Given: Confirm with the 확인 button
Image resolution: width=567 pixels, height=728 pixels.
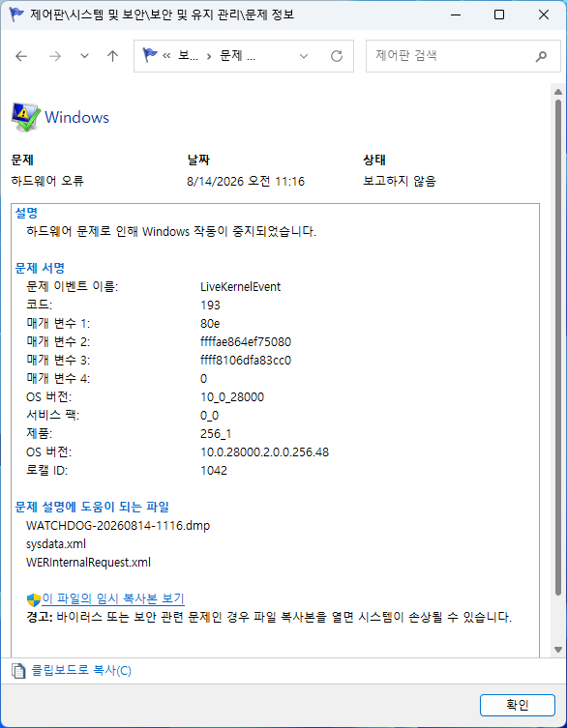Looking at the screenshot, I should [518, 705].
